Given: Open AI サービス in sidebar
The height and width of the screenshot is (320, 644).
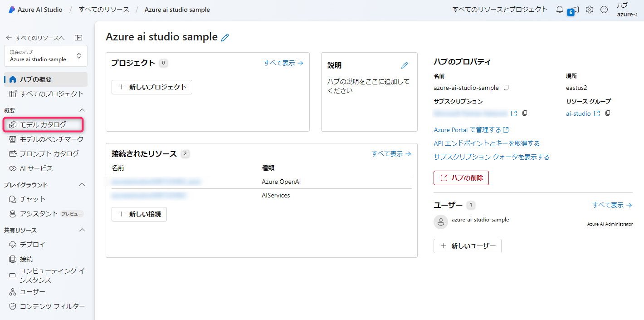Looking at the screenshot, I should pos(46,168).
